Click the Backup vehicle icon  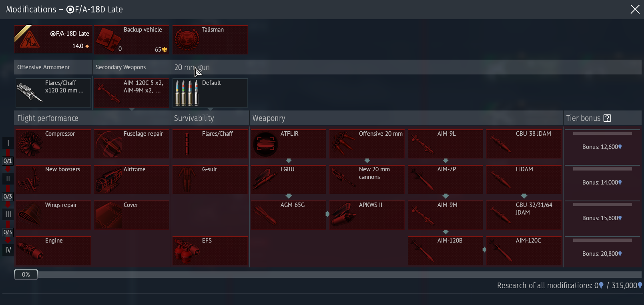(108, 40)
